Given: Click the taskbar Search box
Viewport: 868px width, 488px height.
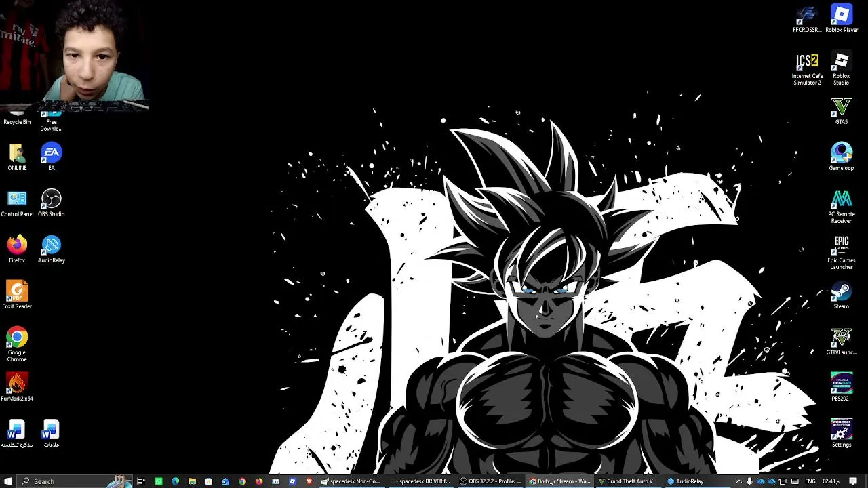Looking at the screenshot, I should [75, 481].
